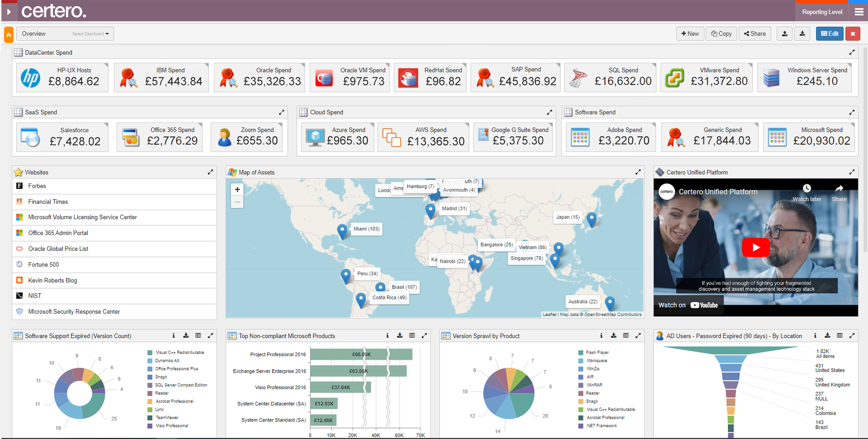Click the Project Professional 2016 bar
This screenshot has height=439, width=868.
(361, 354)
